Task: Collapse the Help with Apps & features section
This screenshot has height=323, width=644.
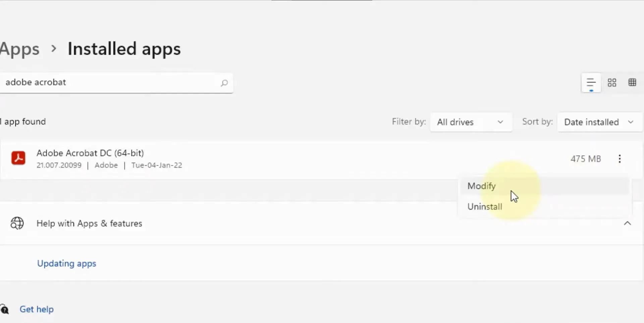Action: point(627,223)
